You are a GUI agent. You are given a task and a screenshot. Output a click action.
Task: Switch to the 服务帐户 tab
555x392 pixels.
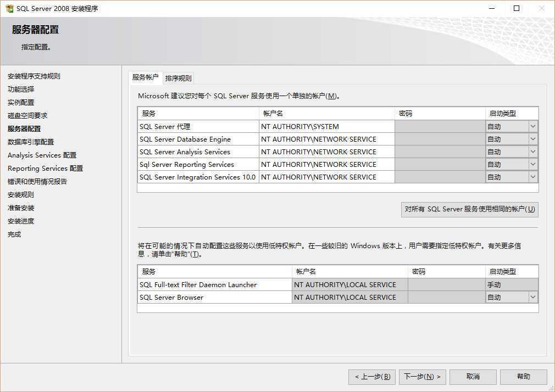click(145, 77)
